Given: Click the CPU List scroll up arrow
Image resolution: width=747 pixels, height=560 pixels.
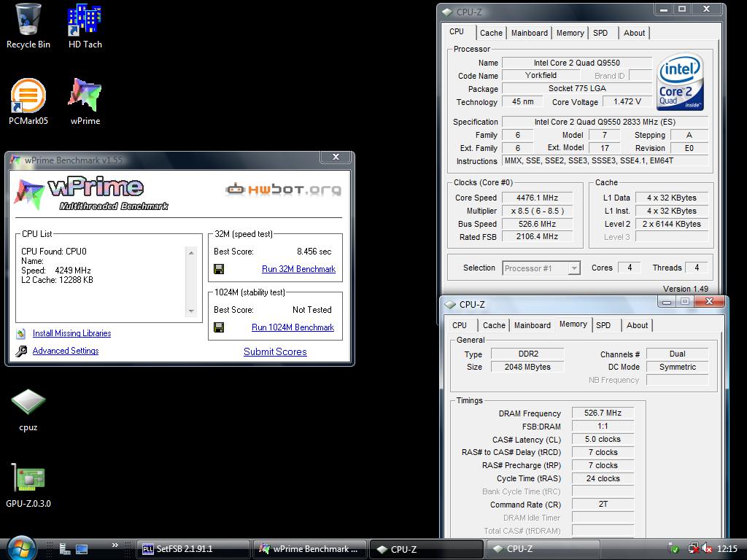Looking at the screenshot, I should (191, 253).
